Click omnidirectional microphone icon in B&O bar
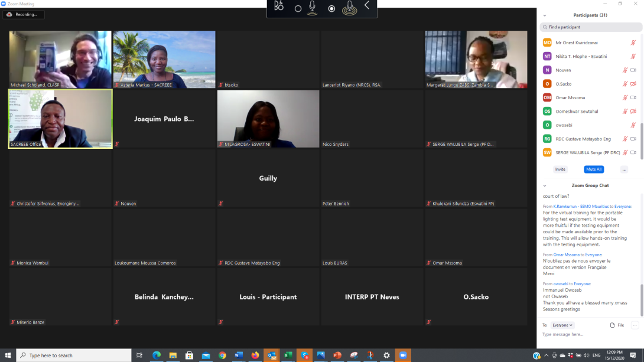The width and height of the screenshot is (644, 362). pos(350,8)
